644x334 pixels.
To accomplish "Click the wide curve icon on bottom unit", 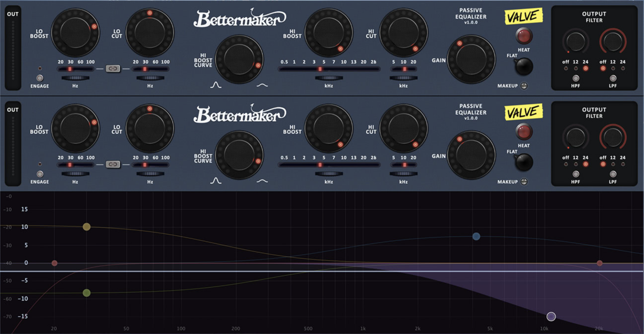I will click(x=262, y=181).
